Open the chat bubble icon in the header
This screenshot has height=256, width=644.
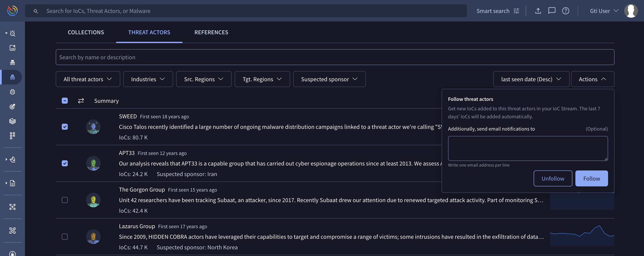[552, 11]
